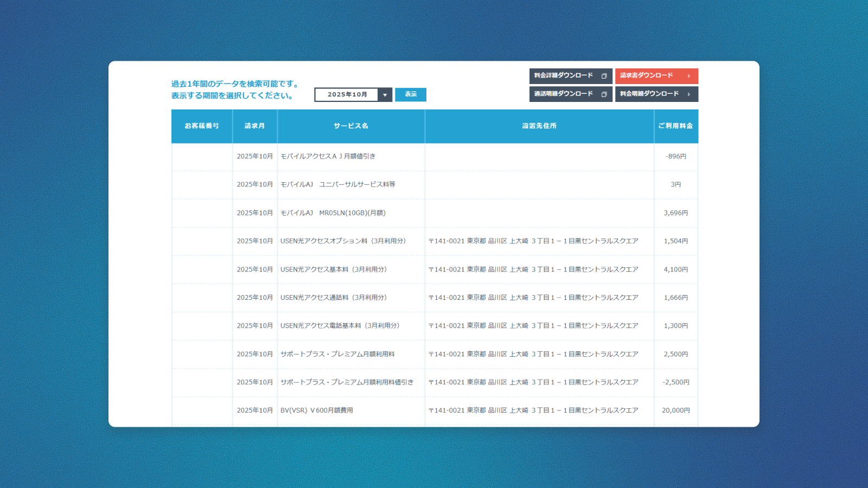Viewport: 868px width, 488px height.
Task: Click the 請求月 column header
Action: (x=255, y=126)
